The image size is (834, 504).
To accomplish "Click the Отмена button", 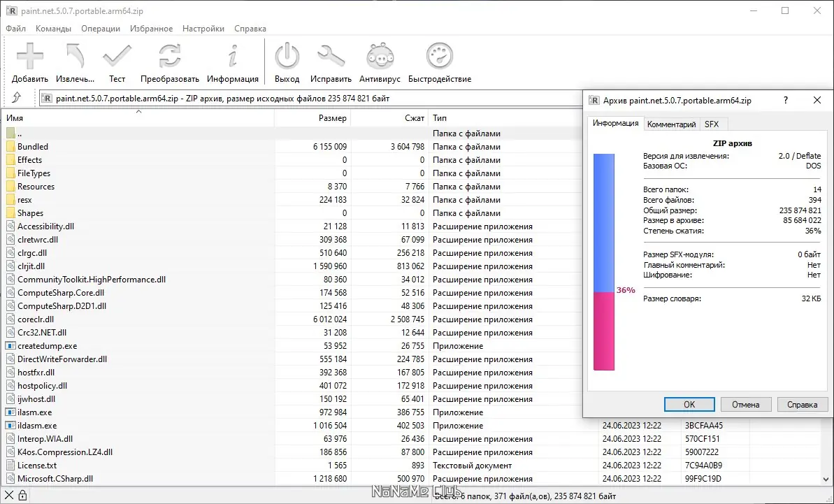I will (746, 405).
